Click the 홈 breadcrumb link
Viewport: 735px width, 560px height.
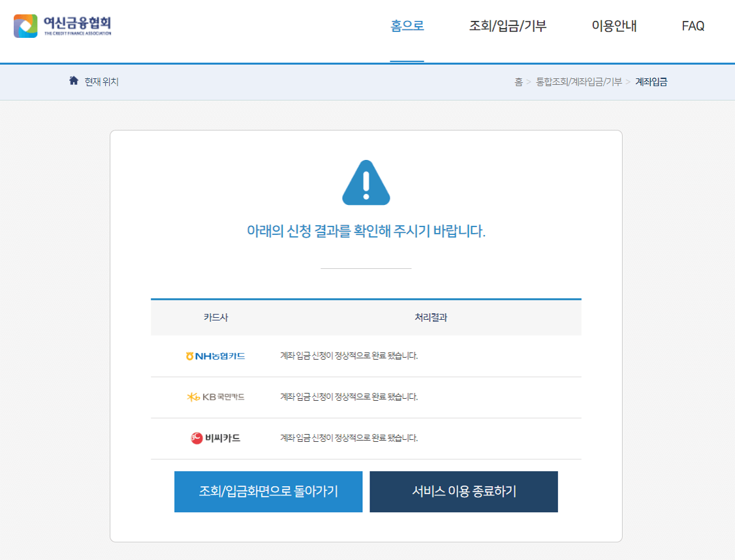tap(518, 82)
